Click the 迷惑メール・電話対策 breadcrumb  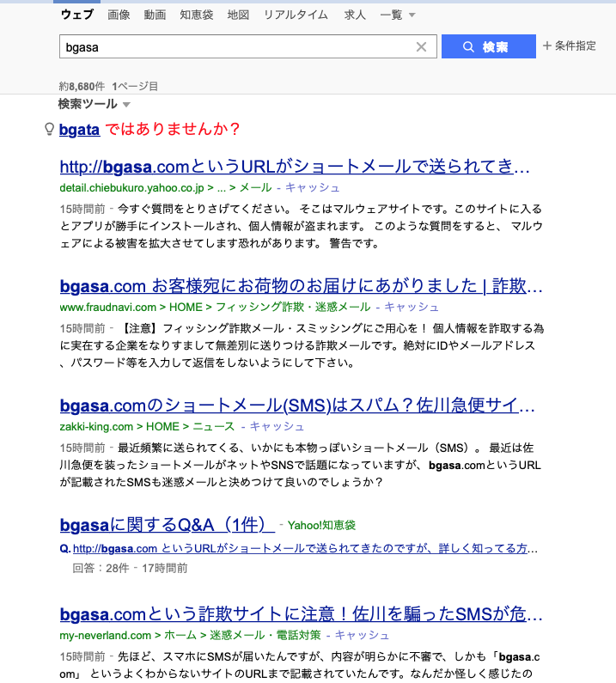(x=265, y=636)
